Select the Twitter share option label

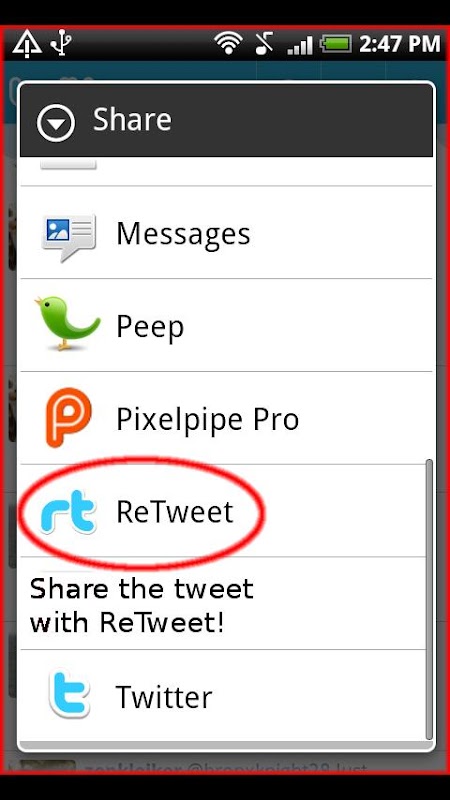click(164, 697)
